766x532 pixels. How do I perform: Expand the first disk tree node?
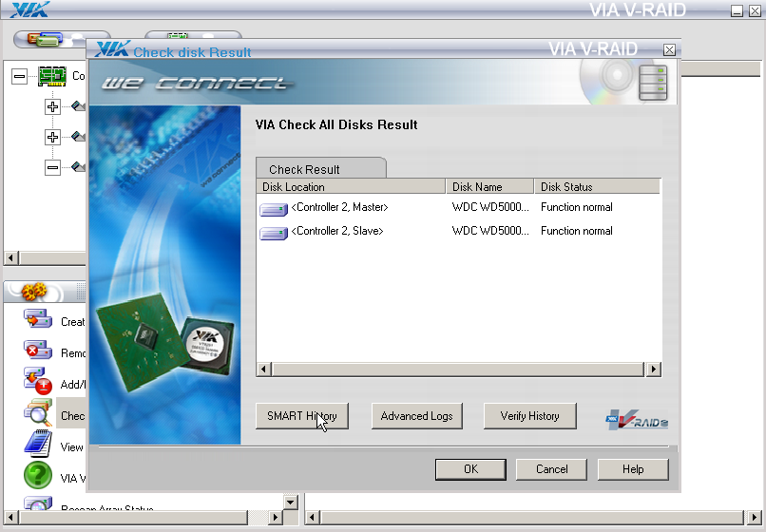click(52, 106)
